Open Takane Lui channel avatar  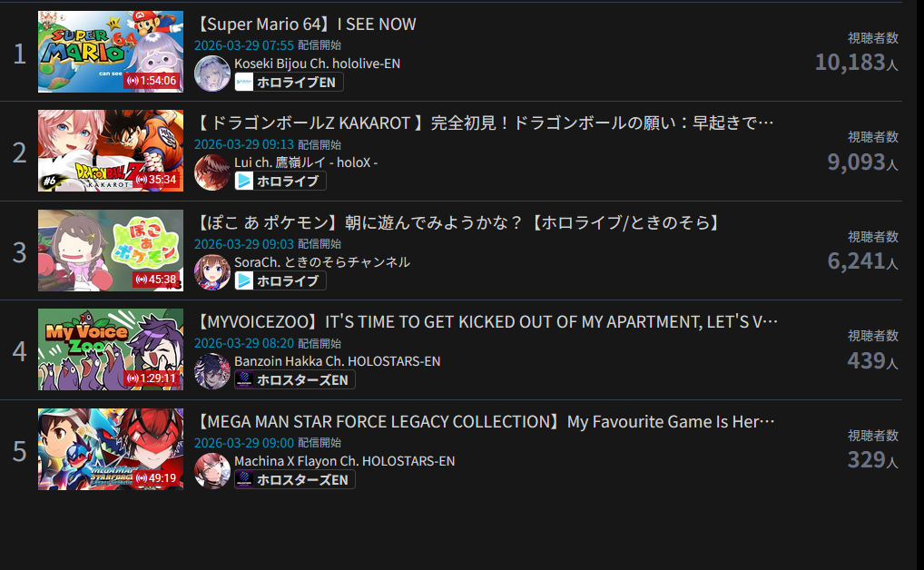click(212, 172)
